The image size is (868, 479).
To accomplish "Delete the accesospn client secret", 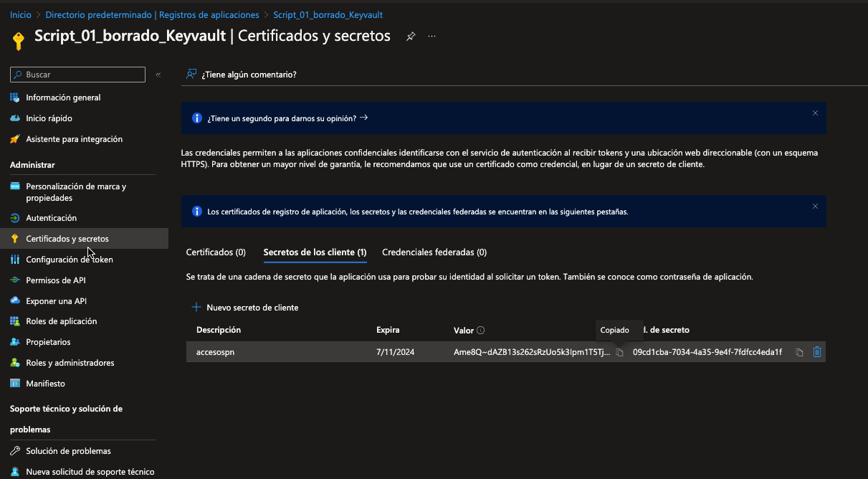I will point(817,352).
